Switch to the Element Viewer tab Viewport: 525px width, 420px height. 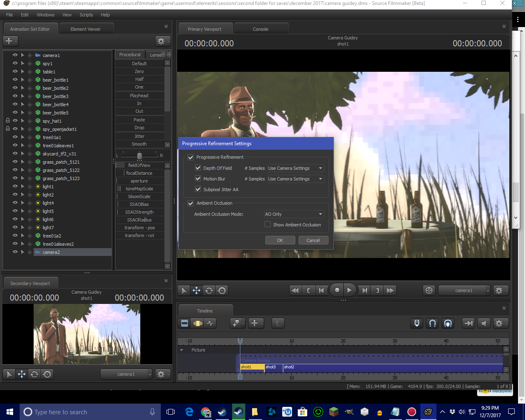coord(85,29)
